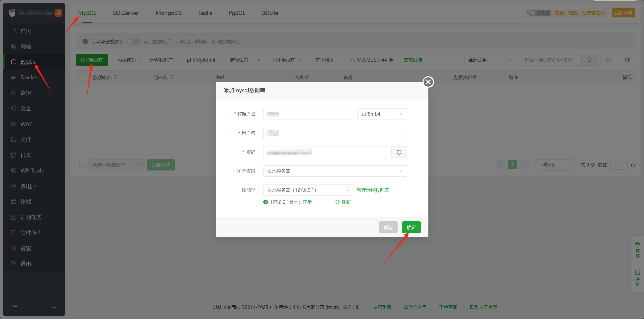Check the select-all table header checkbox
The width and height of the screenshot is (644, 319).
[82, 77]
